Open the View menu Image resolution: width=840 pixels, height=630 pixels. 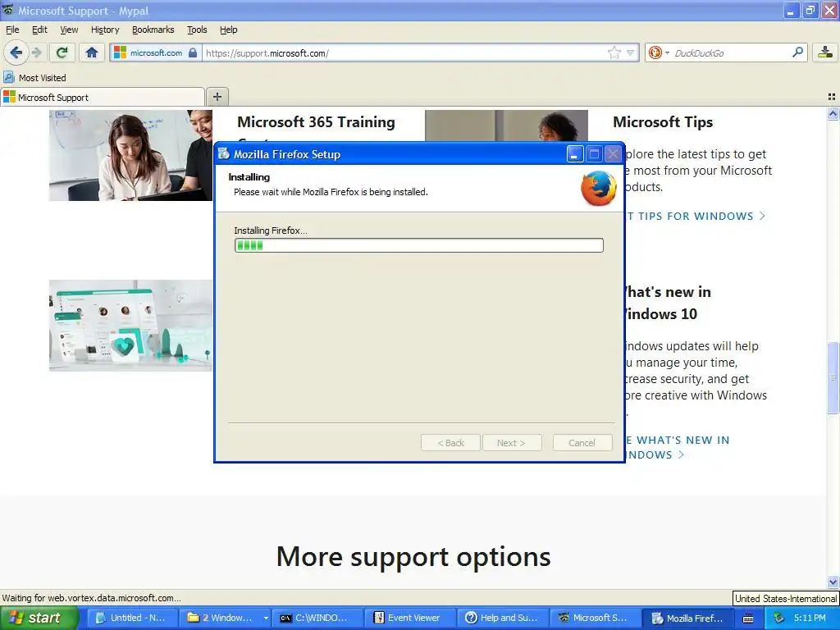(x=69, y=30)
